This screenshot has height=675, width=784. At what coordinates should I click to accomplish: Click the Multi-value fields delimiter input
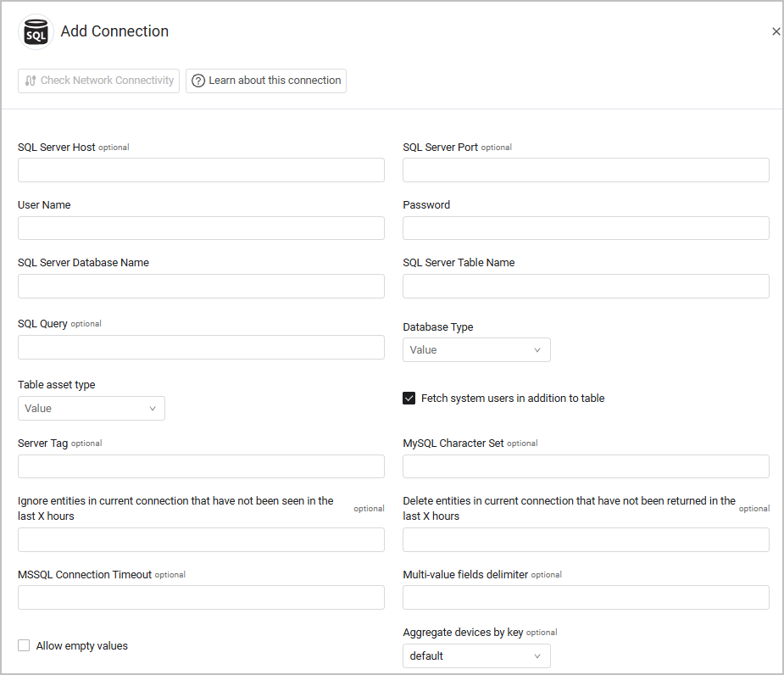tap(586, 598)
